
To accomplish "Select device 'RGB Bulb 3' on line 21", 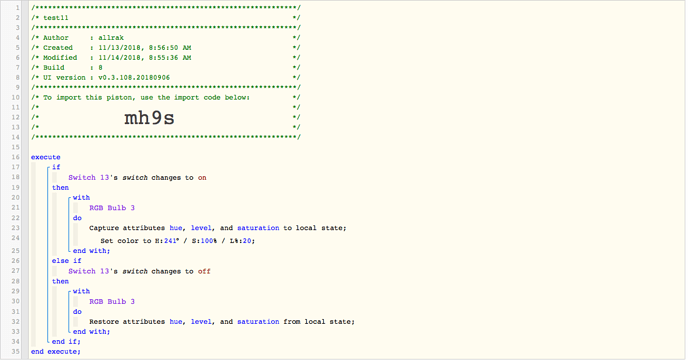I will 112,208.
